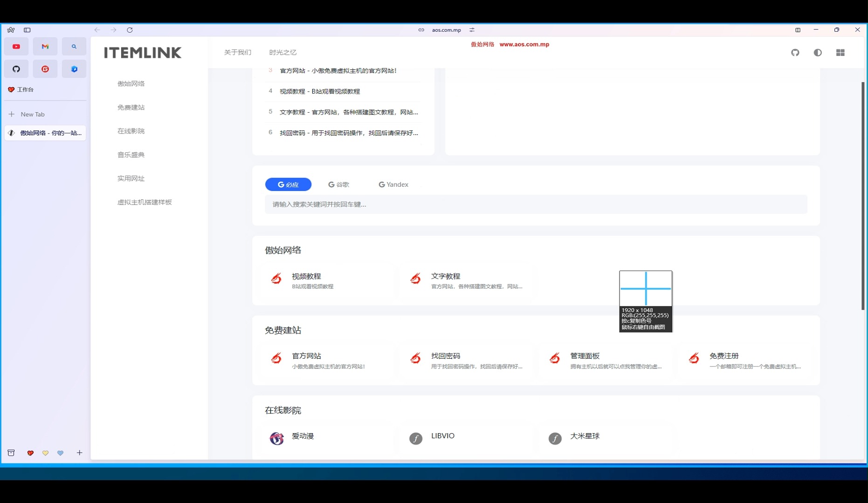
Task: Click the GitHub shortcut in the sidebar
Action: pyautogui.click(x=16, y=68)
